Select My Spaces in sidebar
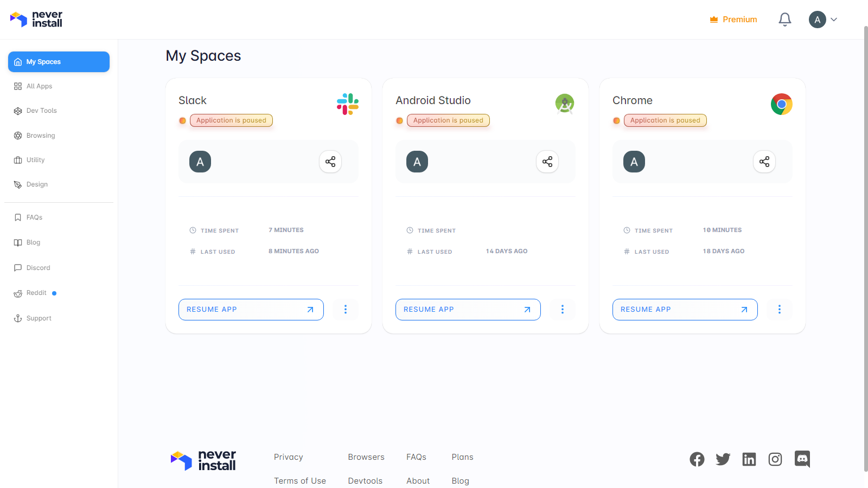Image resolution: width=868 pixels, height=488 pixels. (x=59, y=62)
